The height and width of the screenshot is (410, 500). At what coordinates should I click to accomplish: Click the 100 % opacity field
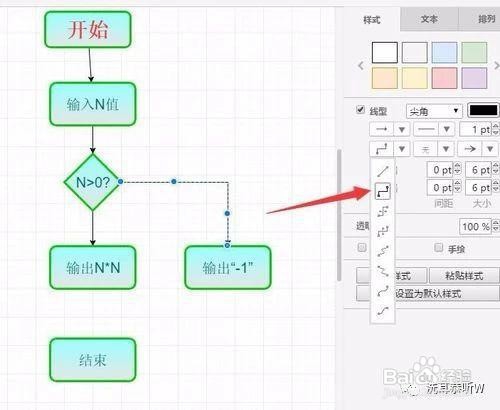475,226
